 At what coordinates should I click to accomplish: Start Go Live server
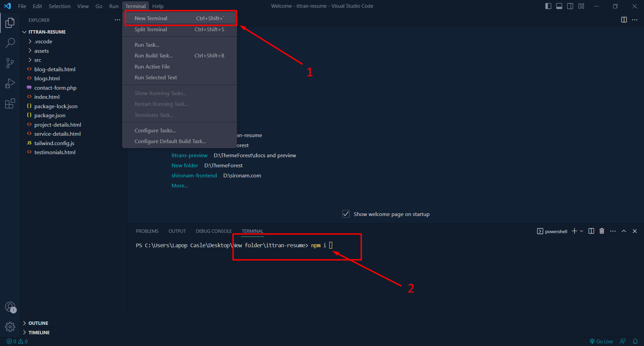coord(601,341)
